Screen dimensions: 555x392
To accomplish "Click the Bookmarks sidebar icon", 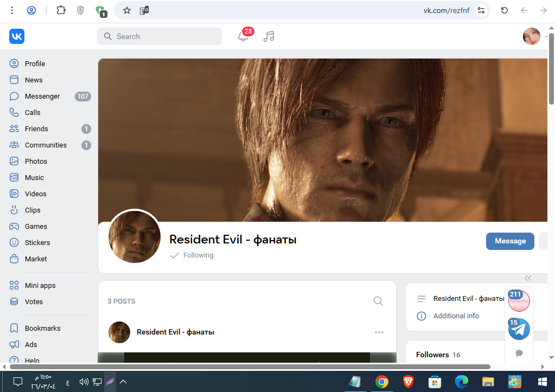I will pos(14,329).
